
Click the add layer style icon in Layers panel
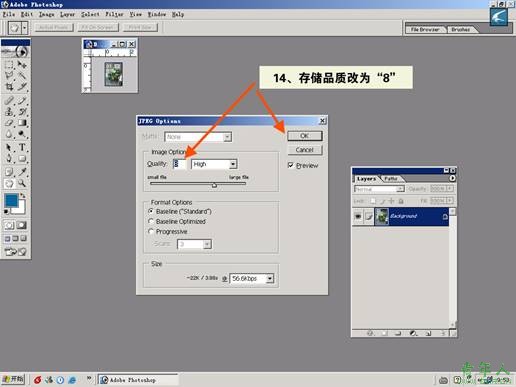click(370, 333)
